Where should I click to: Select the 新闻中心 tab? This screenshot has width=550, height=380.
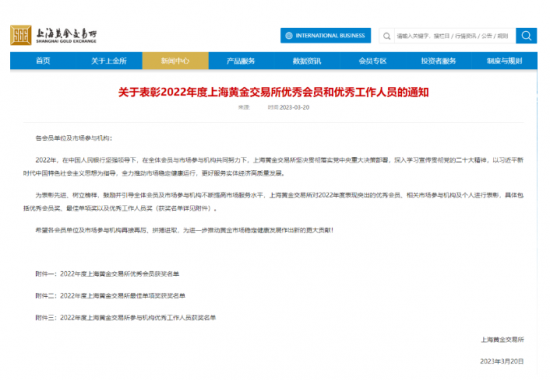click(175, 61)
